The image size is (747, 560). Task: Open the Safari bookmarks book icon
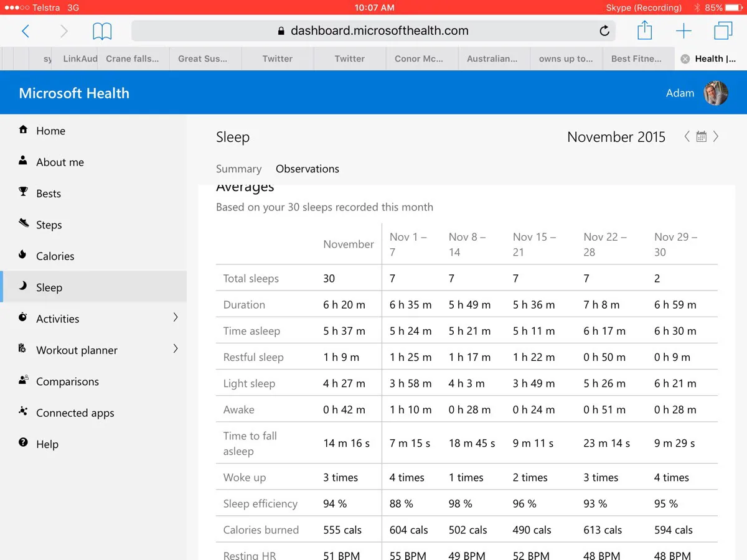(102, 31)
